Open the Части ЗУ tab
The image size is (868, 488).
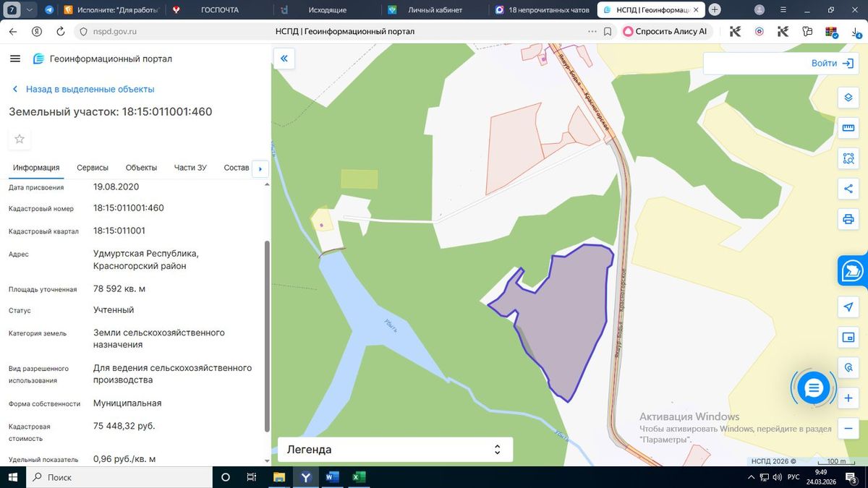(190, 168)
